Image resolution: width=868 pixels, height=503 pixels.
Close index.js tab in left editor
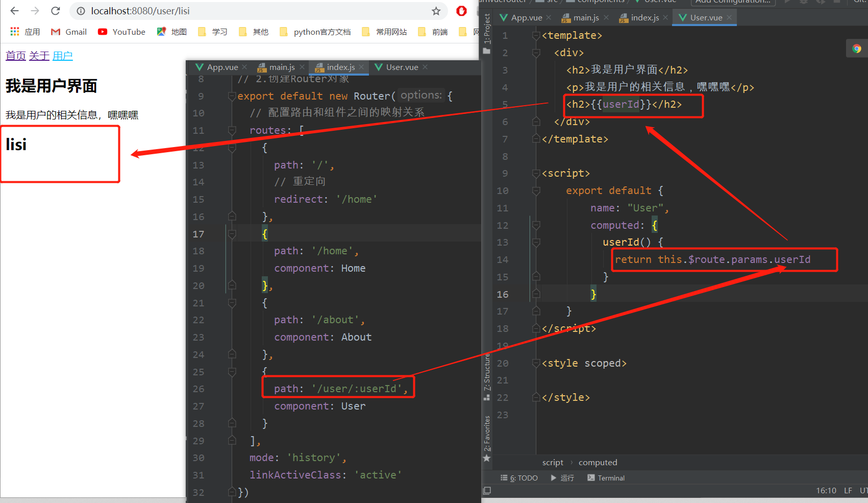(362, 67)
